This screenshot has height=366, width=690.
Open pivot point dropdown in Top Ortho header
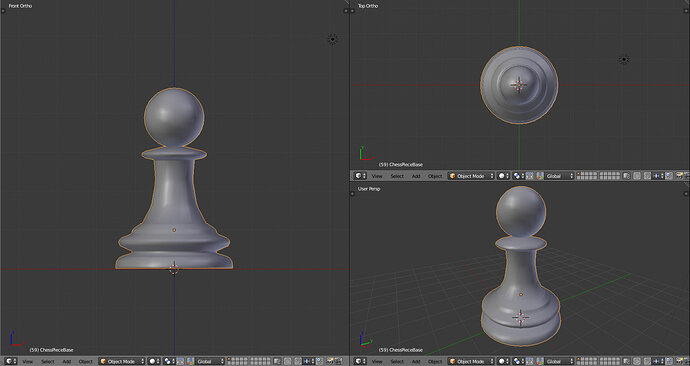tap(519, 176)
